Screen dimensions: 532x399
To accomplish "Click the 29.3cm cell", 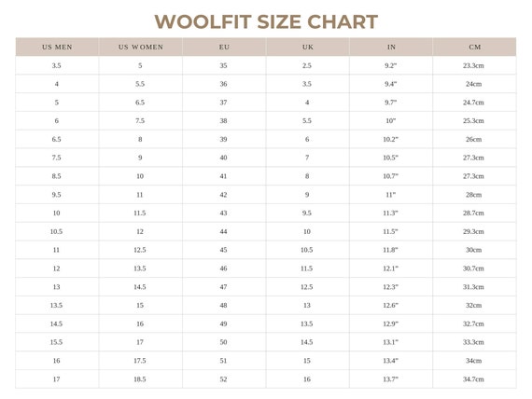I will [474, 231].
